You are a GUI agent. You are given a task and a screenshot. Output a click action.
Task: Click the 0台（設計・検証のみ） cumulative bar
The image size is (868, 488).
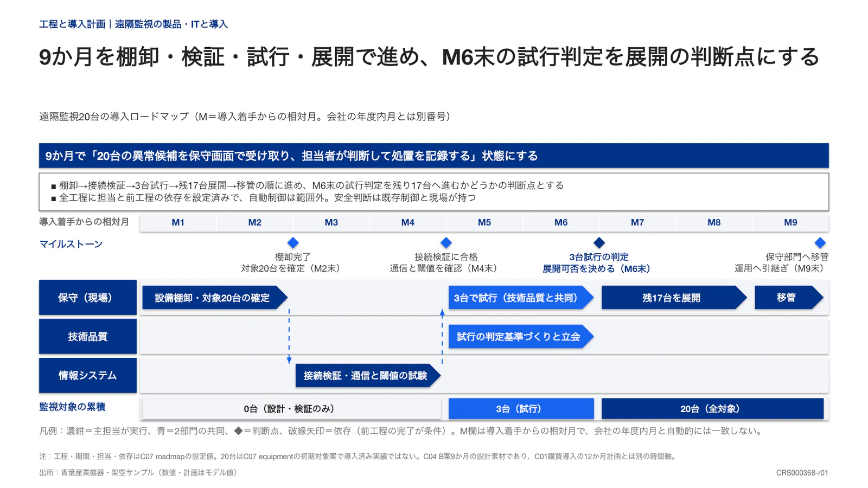point(291,409)
